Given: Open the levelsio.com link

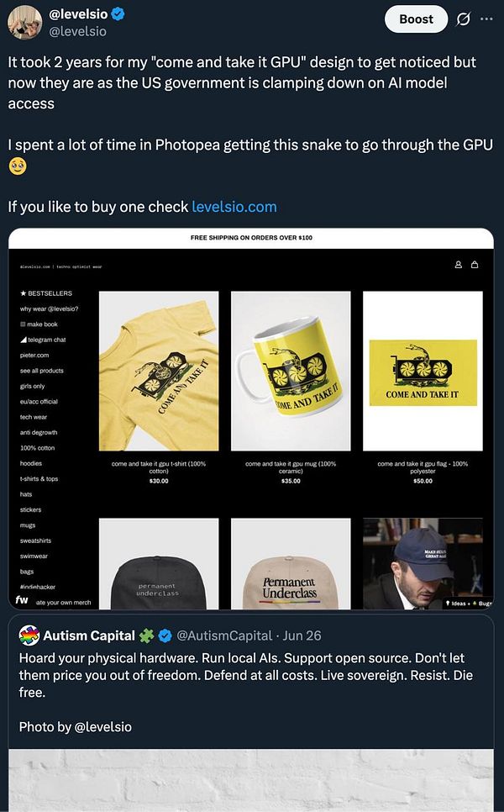Looking at the screenshot, I should pos(234,207).
